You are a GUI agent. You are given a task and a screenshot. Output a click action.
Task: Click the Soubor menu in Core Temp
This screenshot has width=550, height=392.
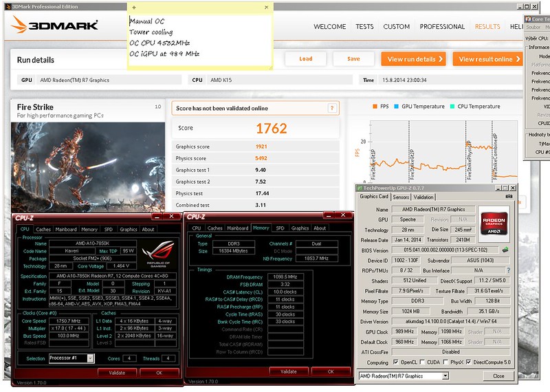point(533,27)
